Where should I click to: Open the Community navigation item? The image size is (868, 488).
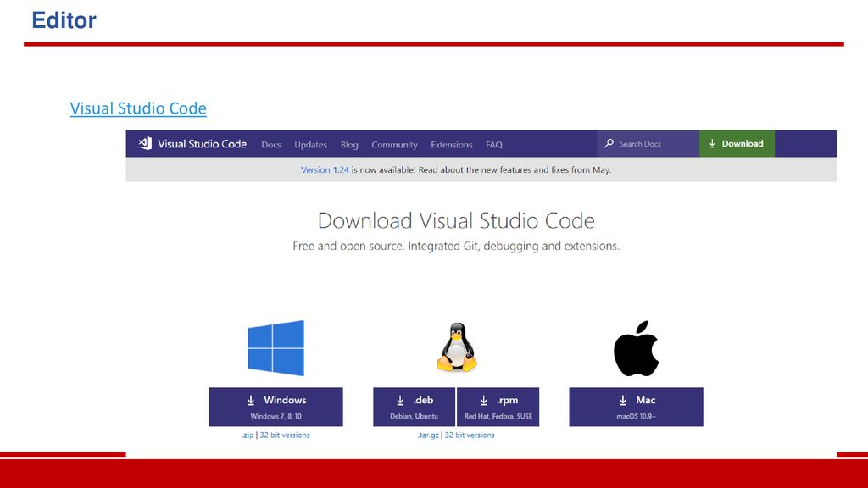click(394, 144)
